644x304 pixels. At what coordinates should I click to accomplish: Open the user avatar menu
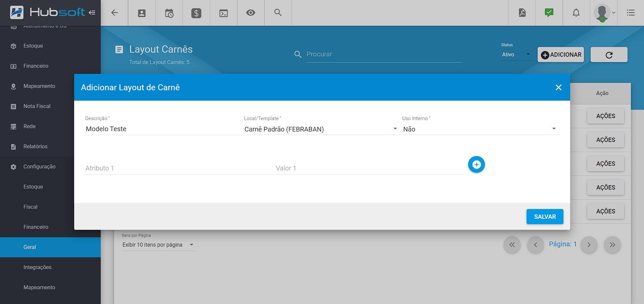[x=604, y=13]
